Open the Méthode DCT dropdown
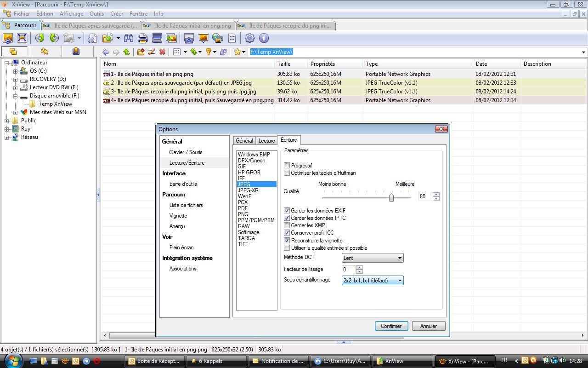Viewport: 588px width, 368px height. point(373,258)
